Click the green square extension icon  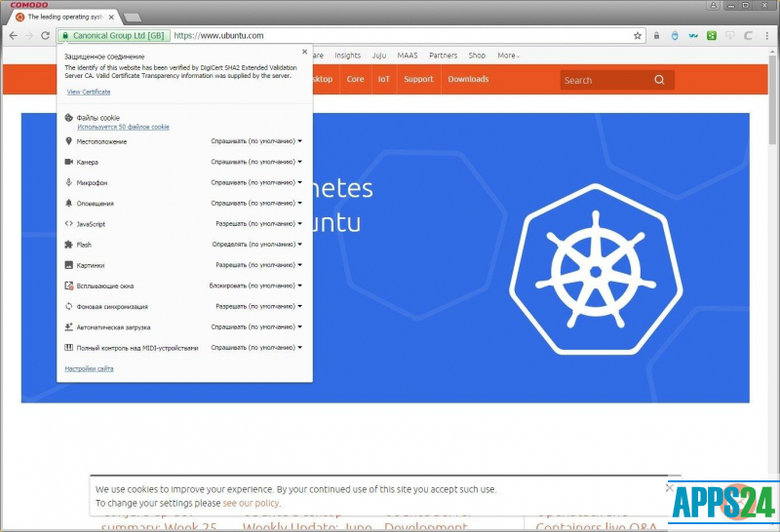(712, 36)
